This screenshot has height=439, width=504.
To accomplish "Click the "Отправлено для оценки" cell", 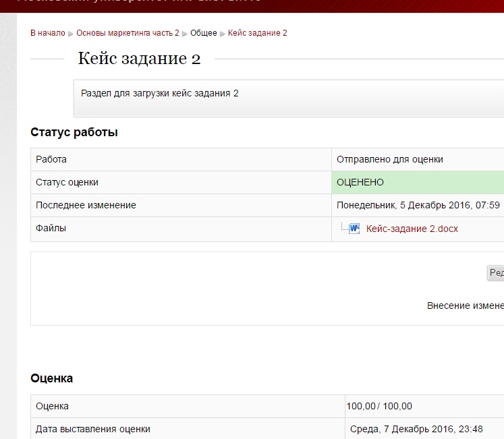I will pos(389,160).
